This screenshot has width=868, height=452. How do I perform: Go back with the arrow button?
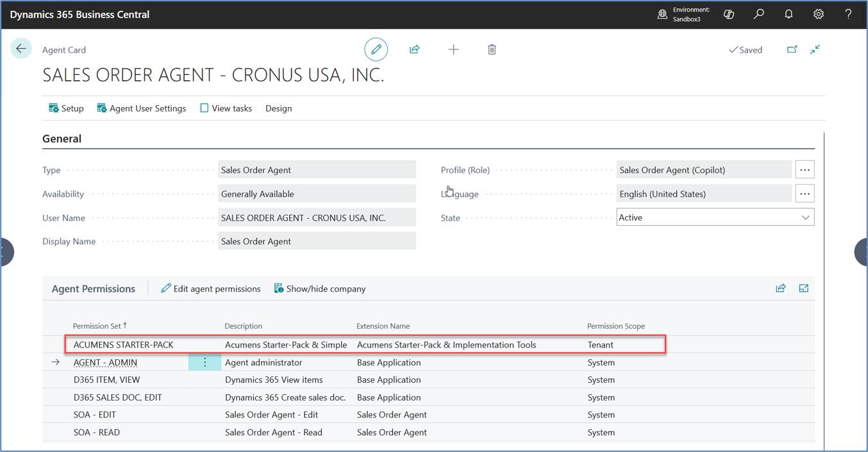21,49
